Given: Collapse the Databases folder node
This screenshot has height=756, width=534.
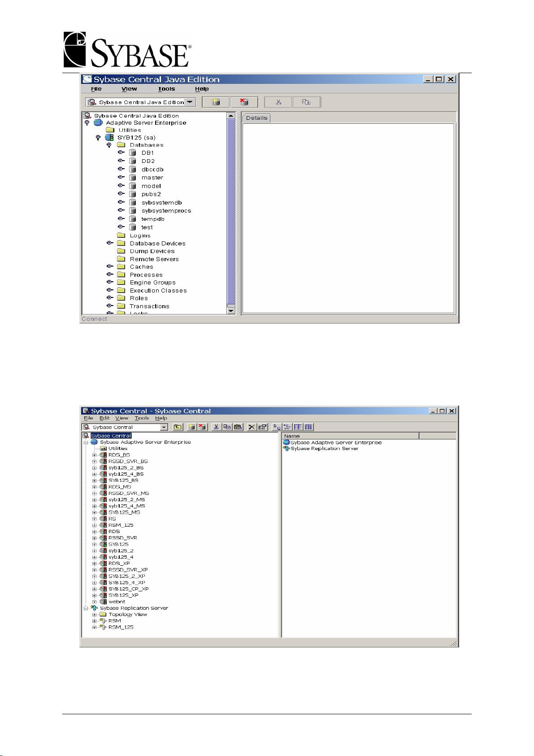Looking at the screenshot, I should click(x=109, y=145).
